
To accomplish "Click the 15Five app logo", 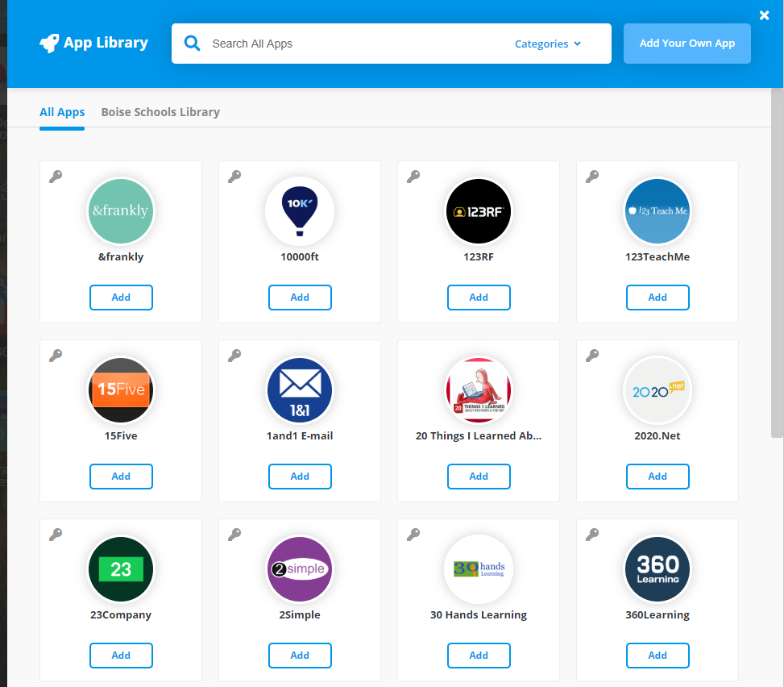I will [x=121, y=390].
